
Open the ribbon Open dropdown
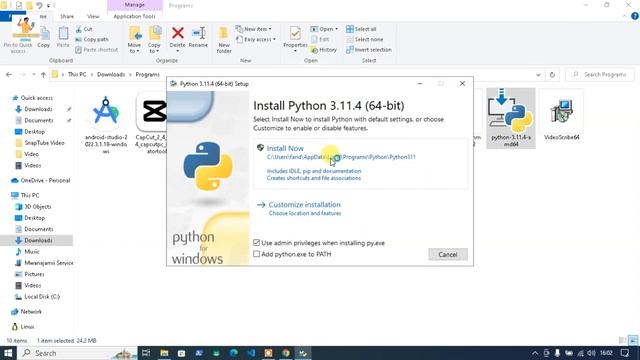[324, 29]
